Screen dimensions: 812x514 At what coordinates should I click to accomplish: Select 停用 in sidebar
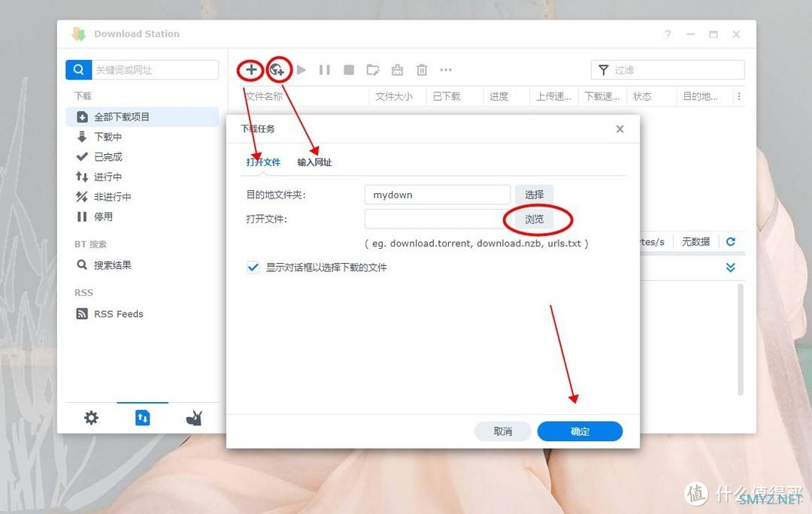pyautogui.click(x=142, y=216)
